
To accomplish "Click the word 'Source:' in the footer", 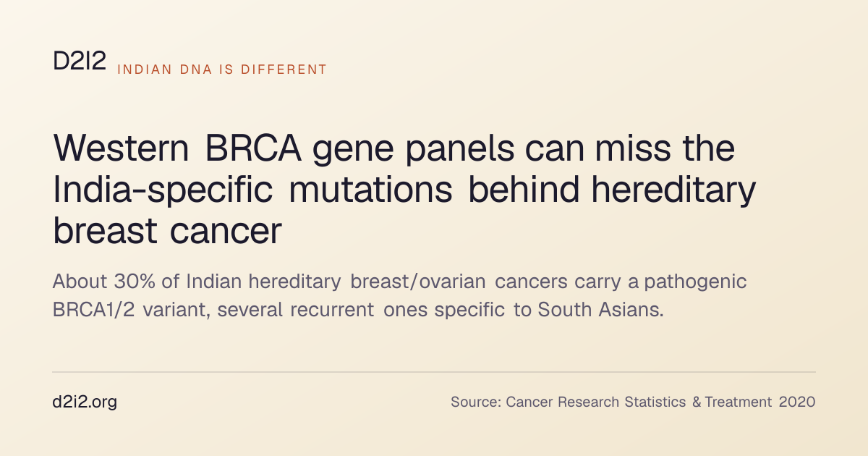I will pos(476,402).
